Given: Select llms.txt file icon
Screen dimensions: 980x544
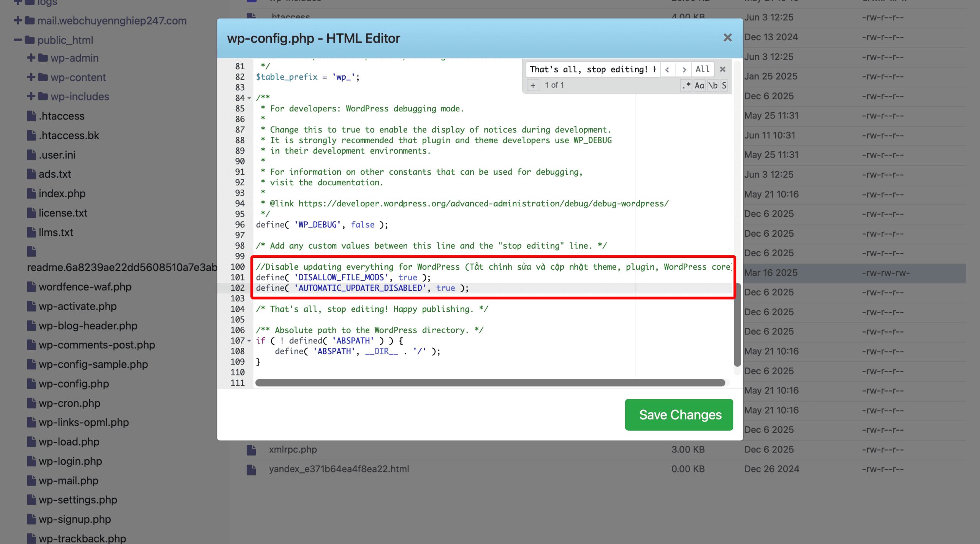Looking at the screenshot, I should (x=31, y=232).
